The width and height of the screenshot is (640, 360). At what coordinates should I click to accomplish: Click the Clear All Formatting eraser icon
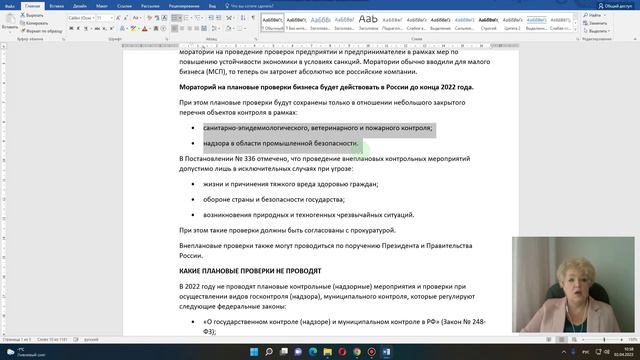(x=150, y=18)
